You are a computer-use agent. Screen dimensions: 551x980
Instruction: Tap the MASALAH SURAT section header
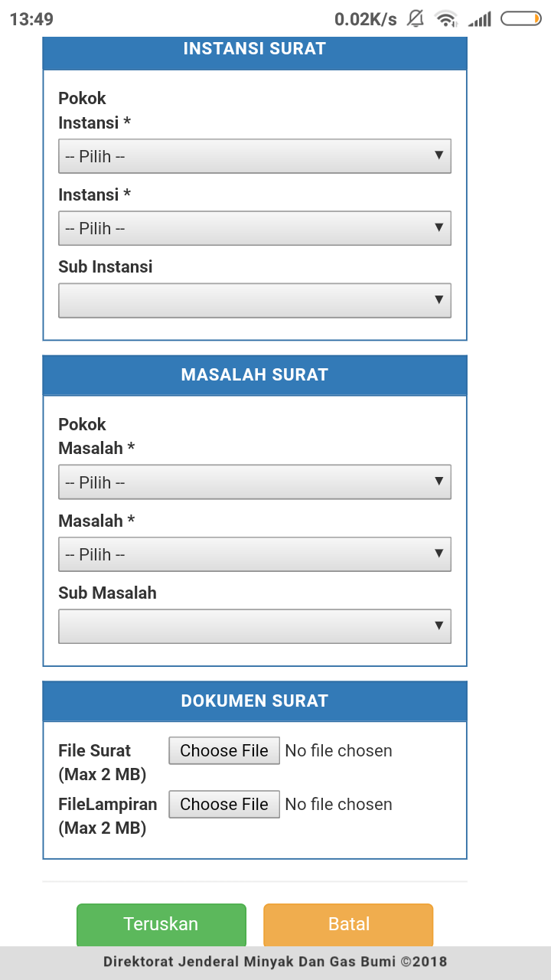pos(254,374)
